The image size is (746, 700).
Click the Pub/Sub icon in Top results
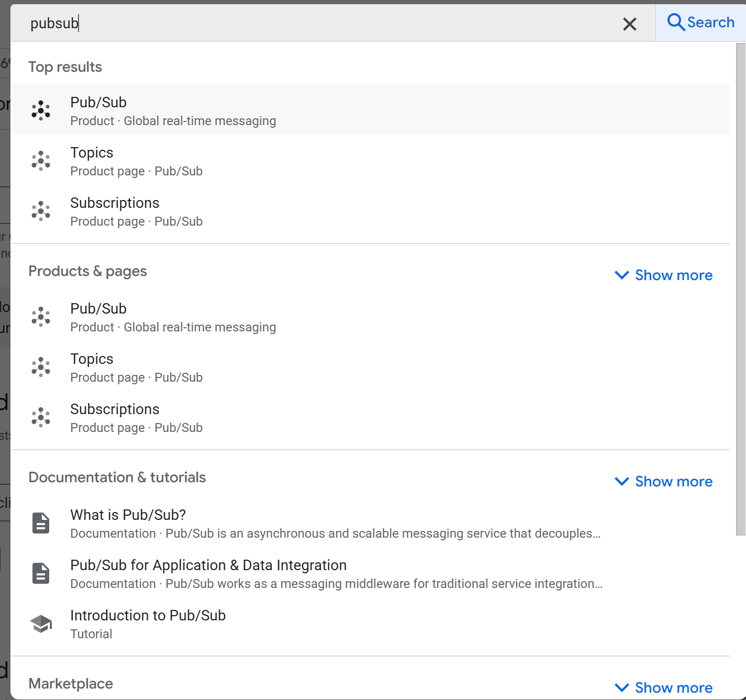click(x=41, y=110)
